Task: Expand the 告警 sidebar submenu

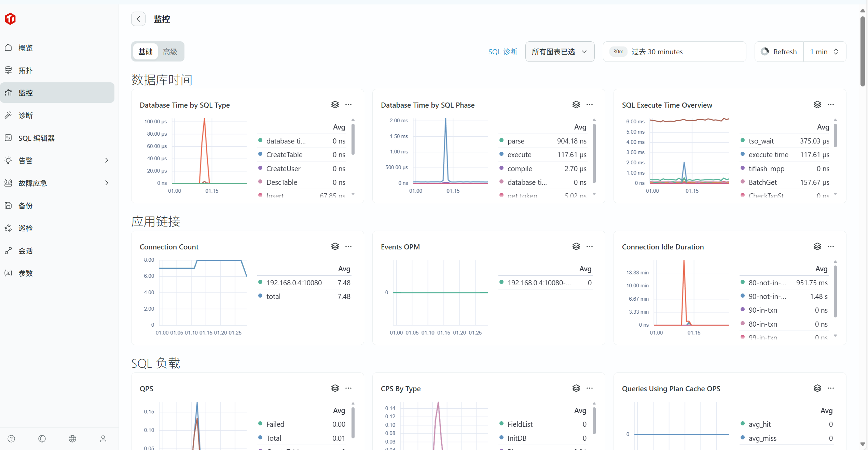Action: [57, 160]
